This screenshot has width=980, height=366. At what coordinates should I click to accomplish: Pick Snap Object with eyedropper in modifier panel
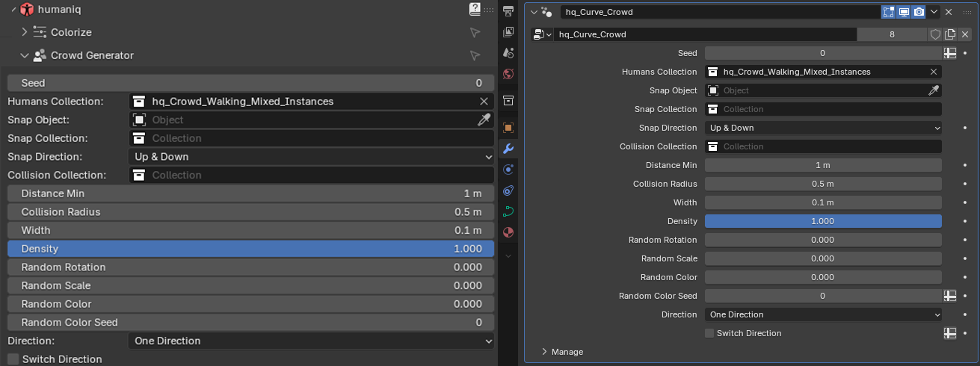[x=934, y=90]
